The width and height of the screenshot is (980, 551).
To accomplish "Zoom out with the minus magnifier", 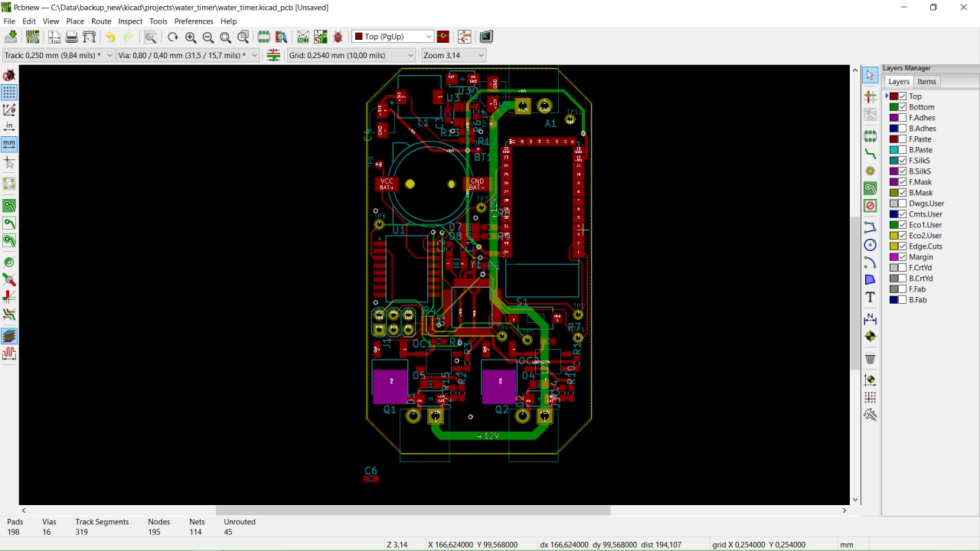I will [x=208, y=37].
